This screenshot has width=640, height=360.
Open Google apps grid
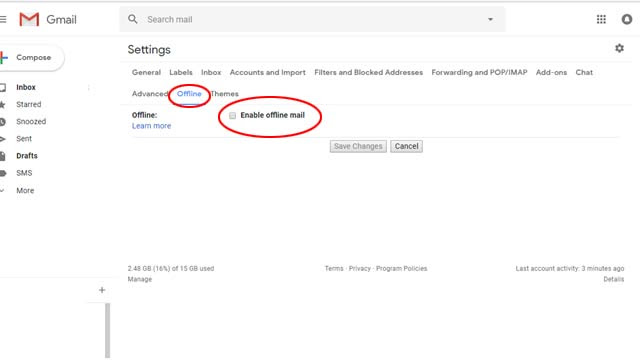point(601,19)
